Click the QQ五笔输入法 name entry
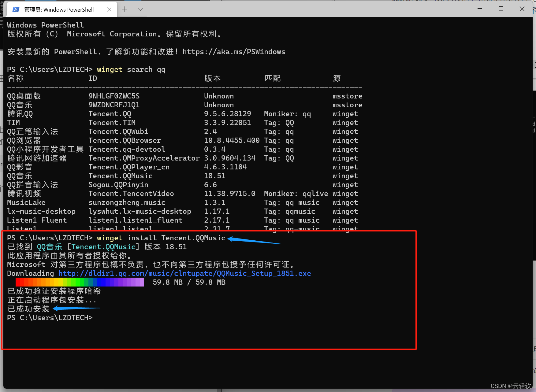The image size is (536, 392). [x=33, y=132]
